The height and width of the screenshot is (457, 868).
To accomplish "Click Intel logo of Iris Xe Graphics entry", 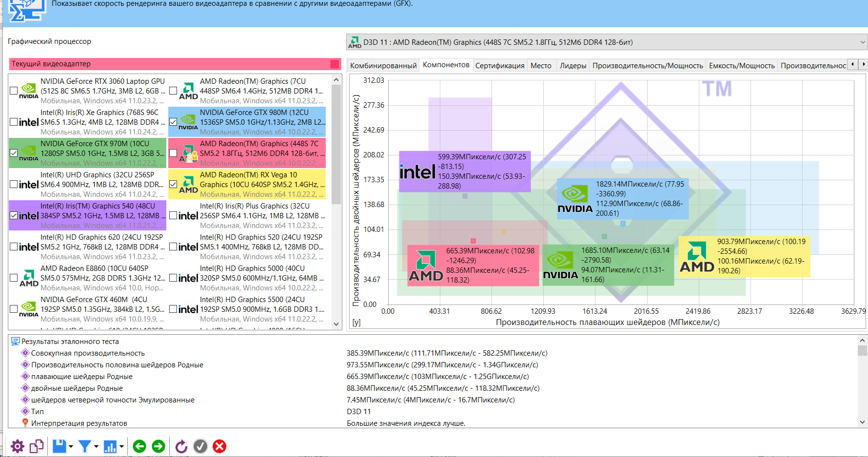I will 29,122.
